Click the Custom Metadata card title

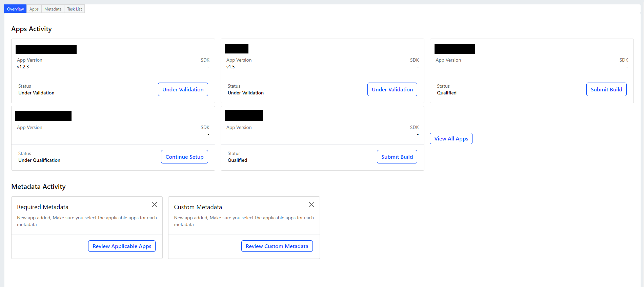pyautogui.click(x=198, y=207)
